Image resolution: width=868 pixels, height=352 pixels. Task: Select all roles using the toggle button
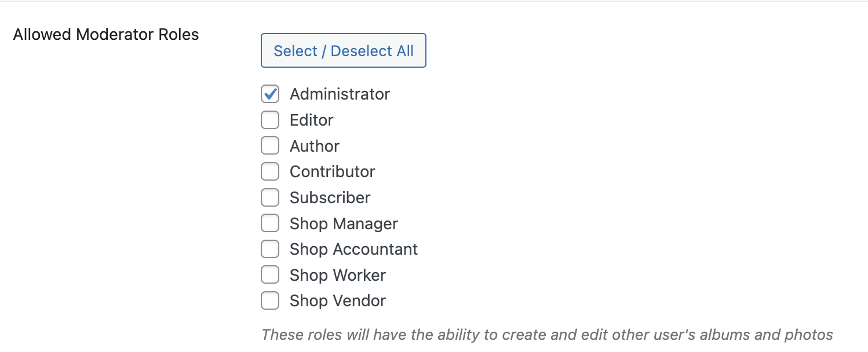[343, 50]
